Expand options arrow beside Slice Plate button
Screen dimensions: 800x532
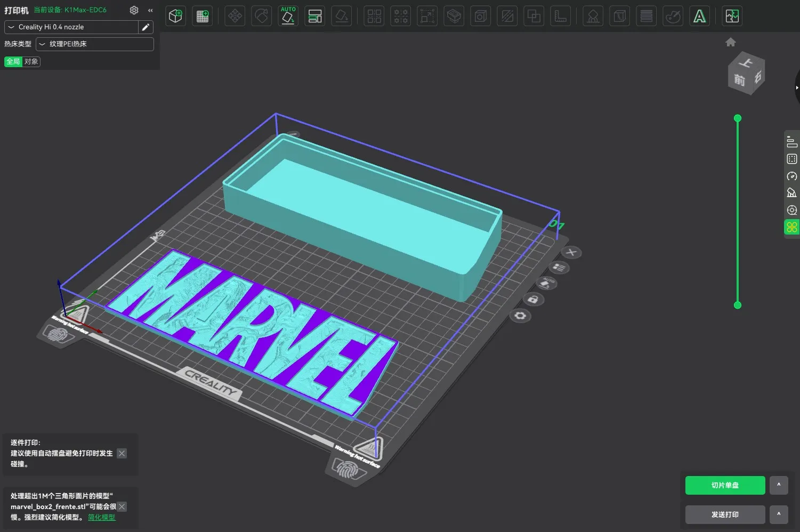pos(779,485)
